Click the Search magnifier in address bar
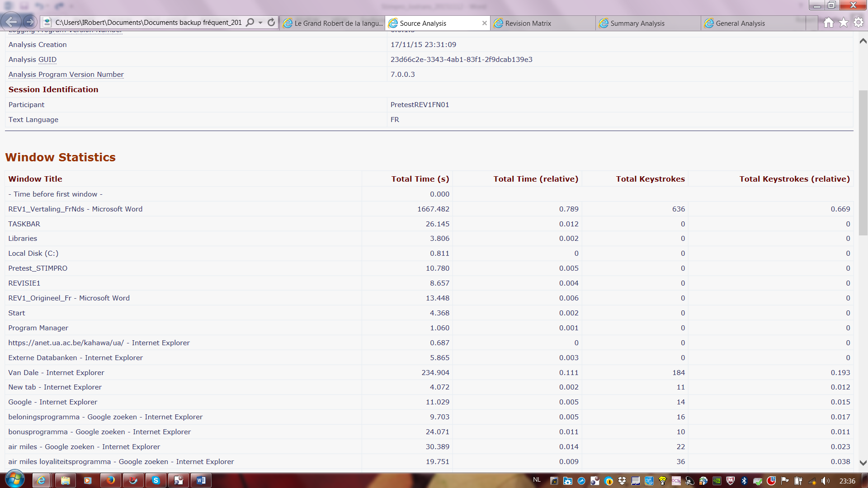 point(250,23)
